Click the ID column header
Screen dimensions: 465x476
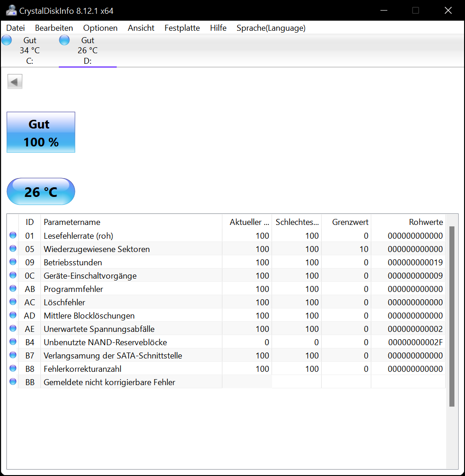(x=29, y=222)
